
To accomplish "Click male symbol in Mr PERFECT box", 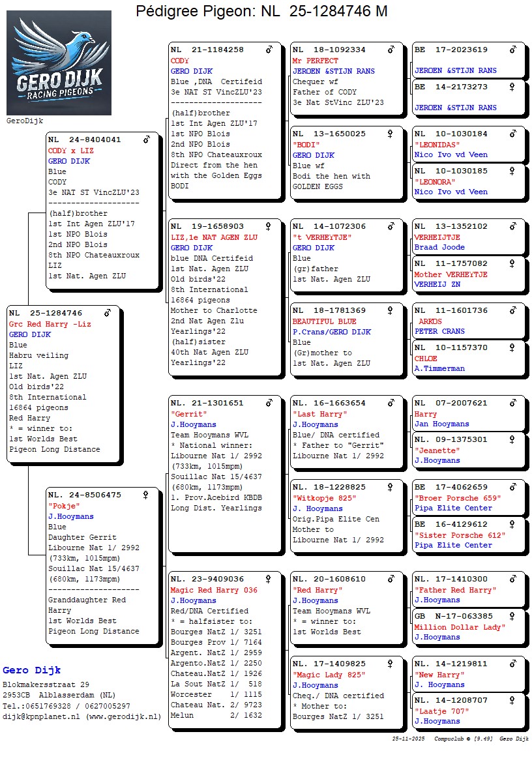I will (x=391, y=50).
